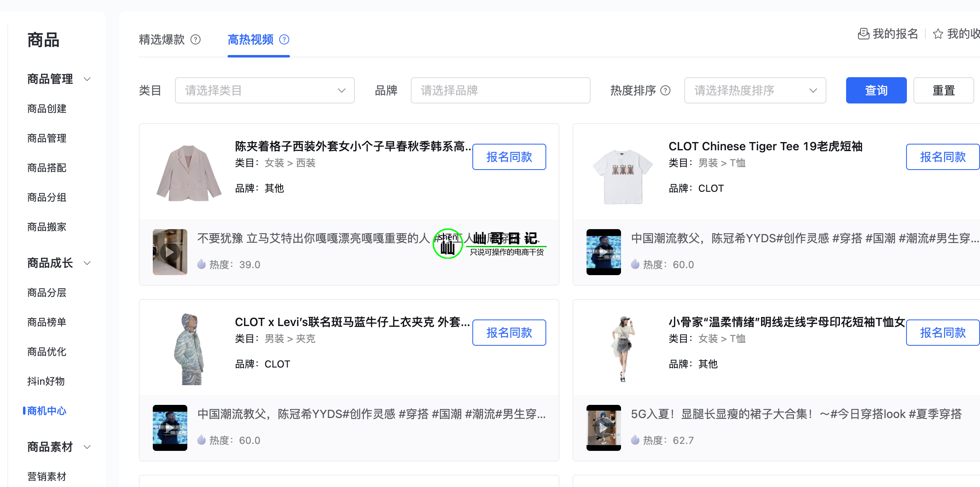
Task: Collapse the 商品素材 sidebar section
Action: coord(87,447)
